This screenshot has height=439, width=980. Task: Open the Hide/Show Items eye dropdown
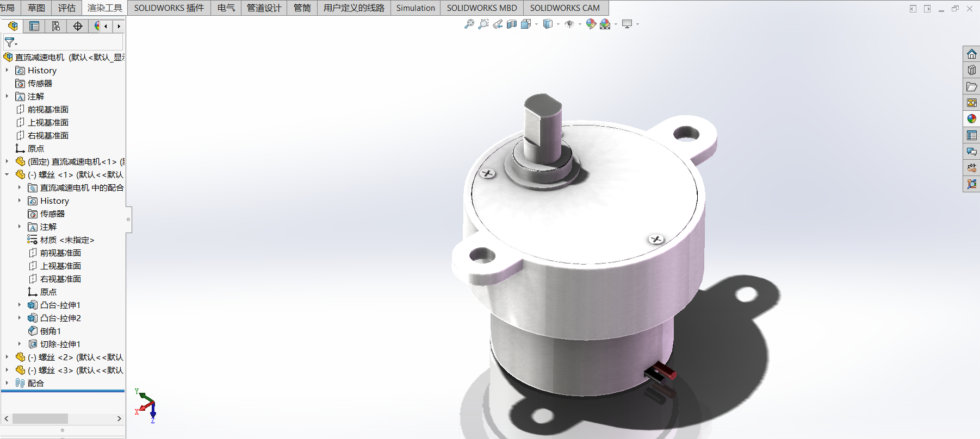(580, 24)
